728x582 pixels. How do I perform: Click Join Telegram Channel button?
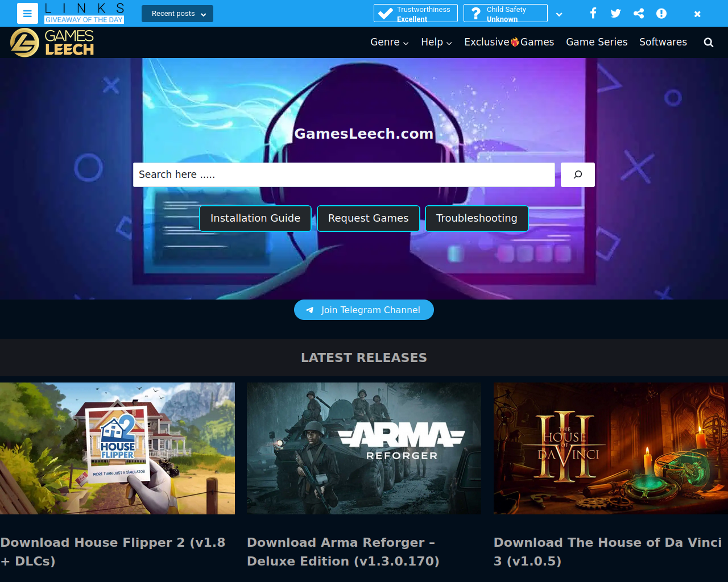(364, 310)
